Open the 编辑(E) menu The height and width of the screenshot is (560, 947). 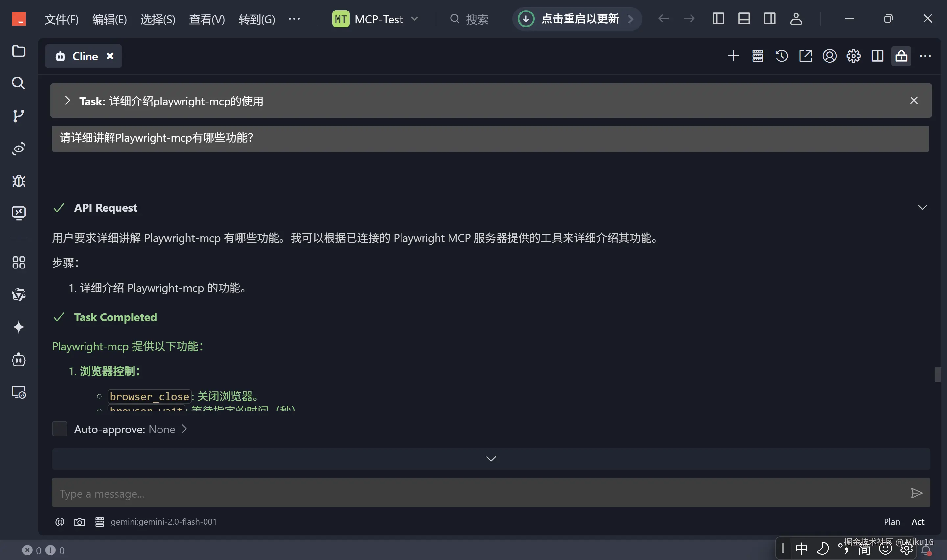point(109,19)
